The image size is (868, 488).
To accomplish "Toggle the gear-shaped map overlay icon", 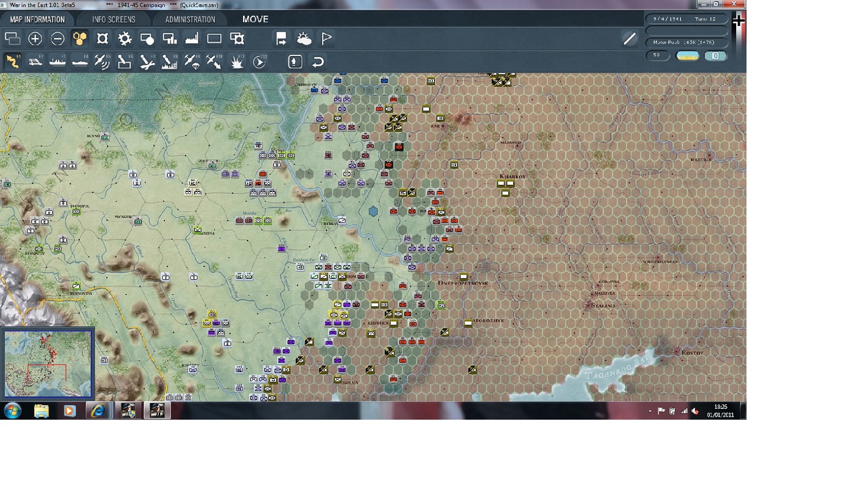I will (125, 39).
